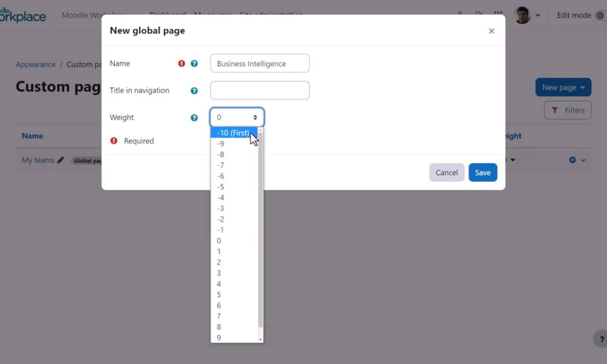Click the Appearance breadcrumb link
This screenshot has width=607, height=364.
pyautogui.click(x=35, y=64)
